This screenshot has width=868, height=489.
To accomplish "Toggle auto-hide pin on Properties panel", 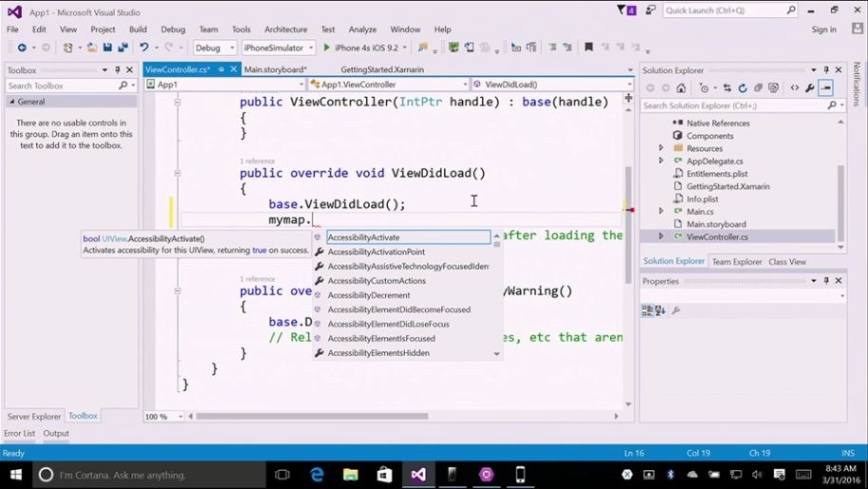I will click(826, 281).
